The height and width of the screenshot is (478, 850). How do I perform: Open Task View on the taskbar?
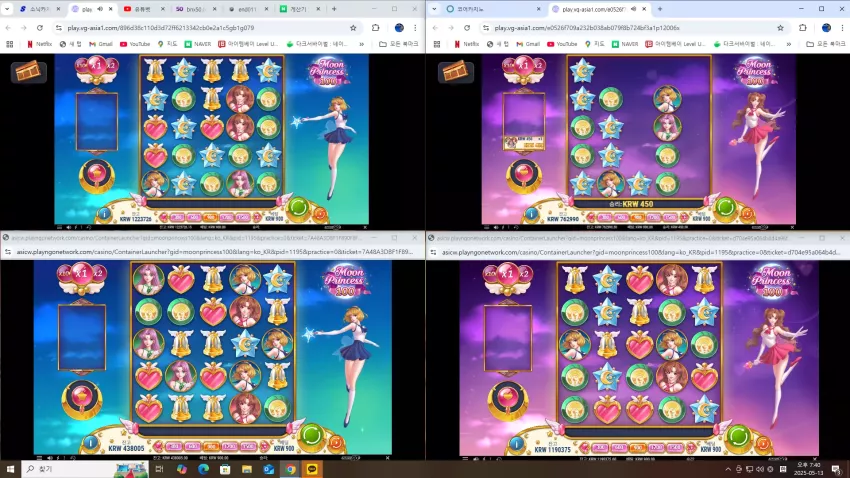point(159,469)
